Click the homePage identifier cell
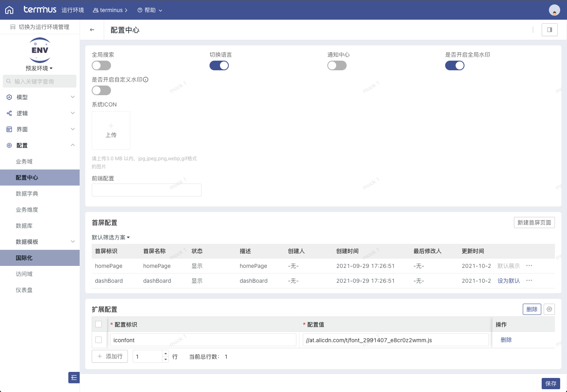 tap(109, 266)
